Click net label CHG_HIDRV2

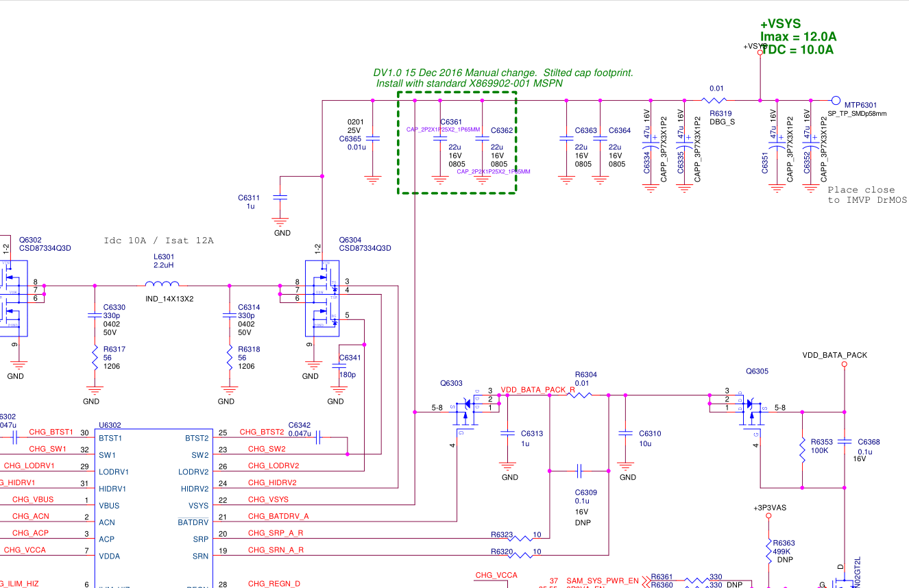pyautogui.click(x=272, y=483)
